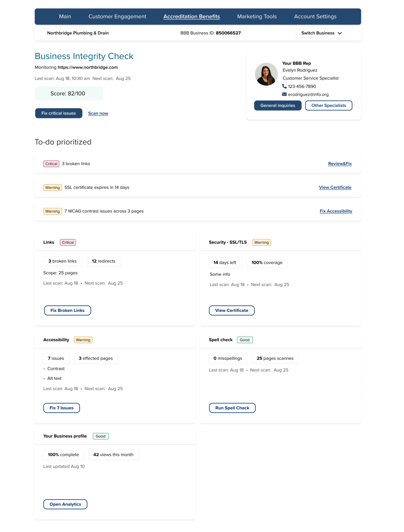Image resolution: width=404 pixels, height=532 pixels.
Task: Click View Certificate button in Security card
Action: 232,310
